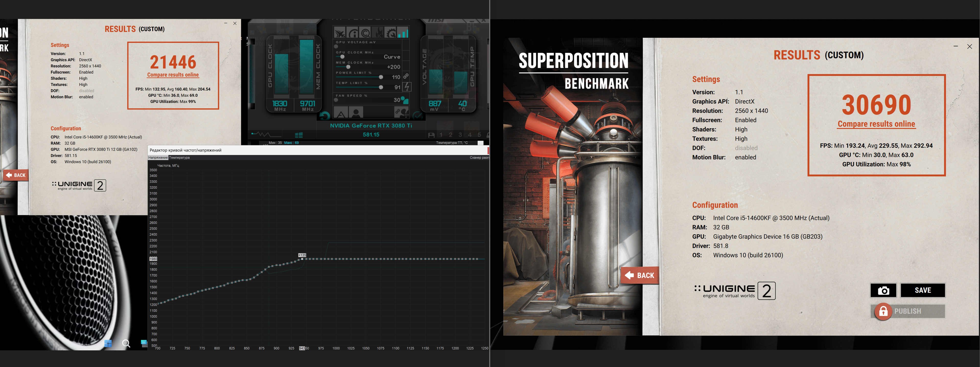This screenshot has width=980, height=367.
Task: Click the Power Limit slider handle
Action: point(381,77)
